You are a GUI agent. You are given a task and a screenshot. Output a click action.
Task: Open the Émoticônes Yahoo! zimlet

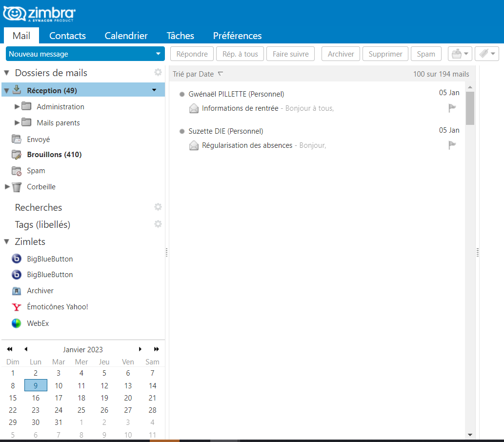pyautogui.click(x=57, y=307)
